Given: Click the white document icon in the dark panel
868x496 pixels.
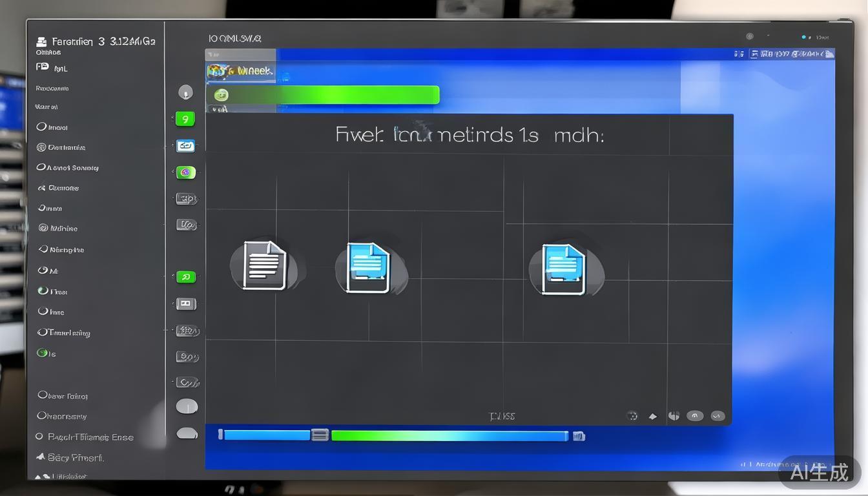Looking at the screenshot, I should [x=264, y=265].
